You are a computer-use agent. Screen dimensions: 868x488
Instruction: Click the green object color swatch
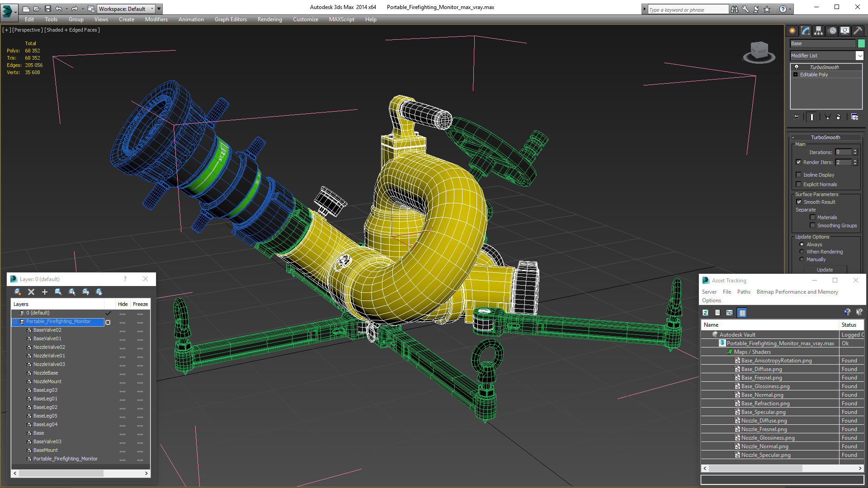[861, 43]
